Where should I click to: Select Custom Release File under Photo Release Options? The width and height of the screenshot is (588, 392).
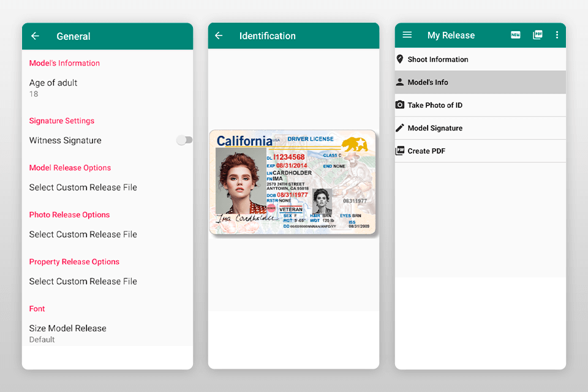(x=83, y=235)
